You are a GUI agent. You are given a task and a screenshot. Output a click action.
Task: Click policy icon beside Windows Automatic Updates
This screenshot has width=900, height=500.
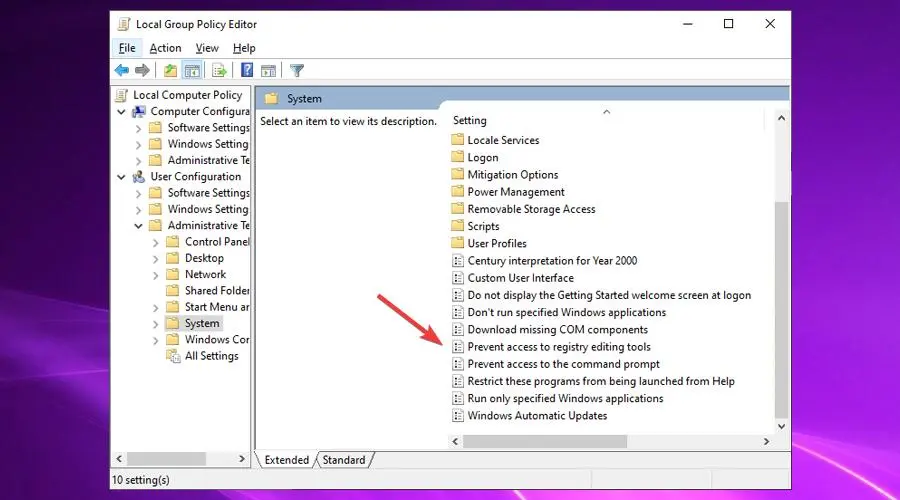457,416
